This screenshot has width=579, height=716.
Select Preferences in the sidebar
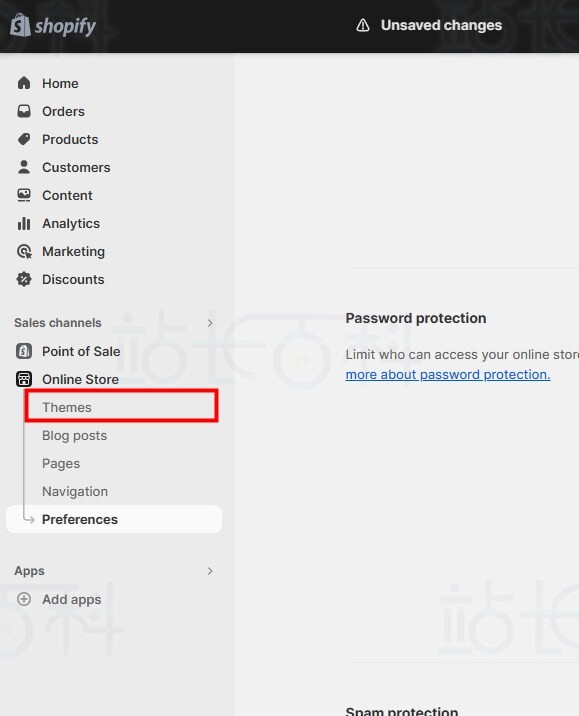(x=114, y=519)
